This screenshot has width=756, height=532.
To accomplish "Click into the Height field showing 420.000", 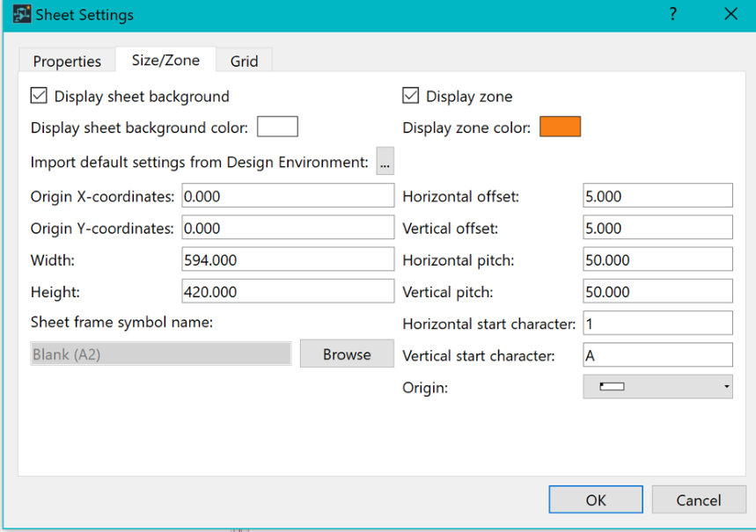I will [x=288, y=291].
